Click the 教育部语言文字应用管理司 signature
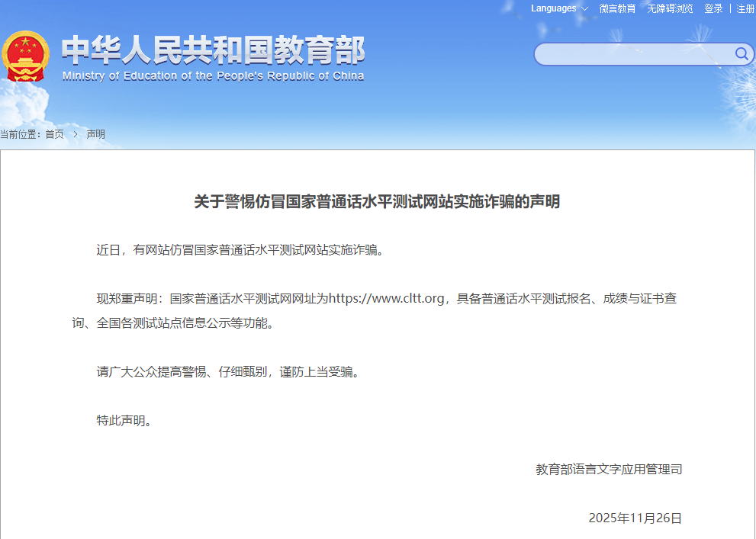The width and height of the screenshot is (756, 539). coord(610,470)
